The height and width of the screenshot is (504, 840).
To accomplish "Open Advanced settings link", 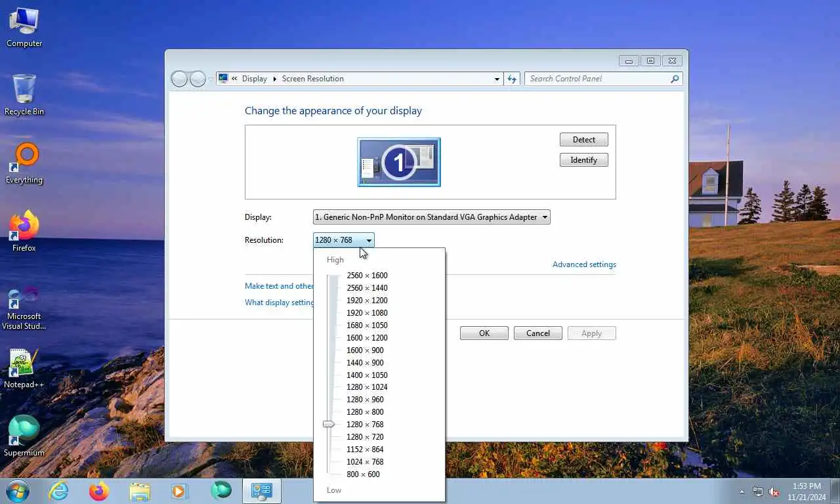I will coord(584,264).
